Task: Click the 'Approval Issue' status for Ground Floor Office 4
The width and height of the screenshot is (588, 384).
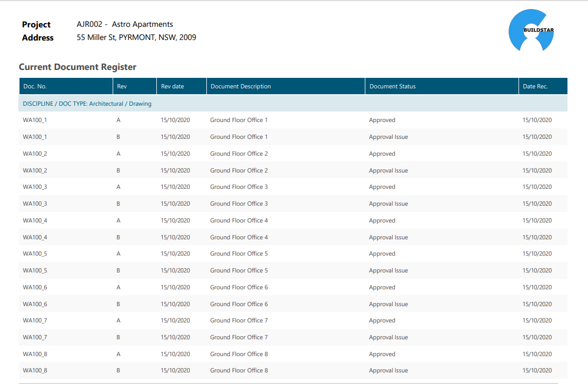Action: 388,238
